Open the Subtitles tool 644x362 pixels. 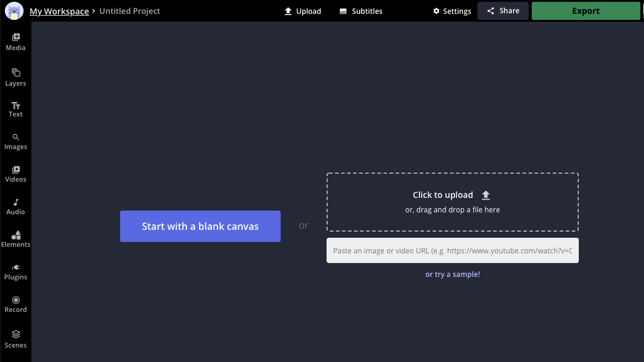pos(360,11)
